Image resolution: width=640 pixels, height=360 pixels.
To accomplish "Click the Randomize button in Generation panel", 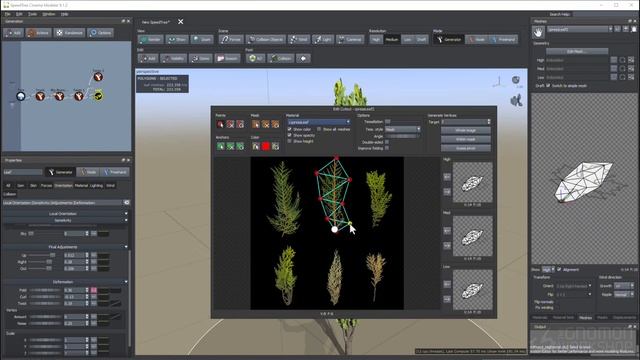I will coord(69,33).
